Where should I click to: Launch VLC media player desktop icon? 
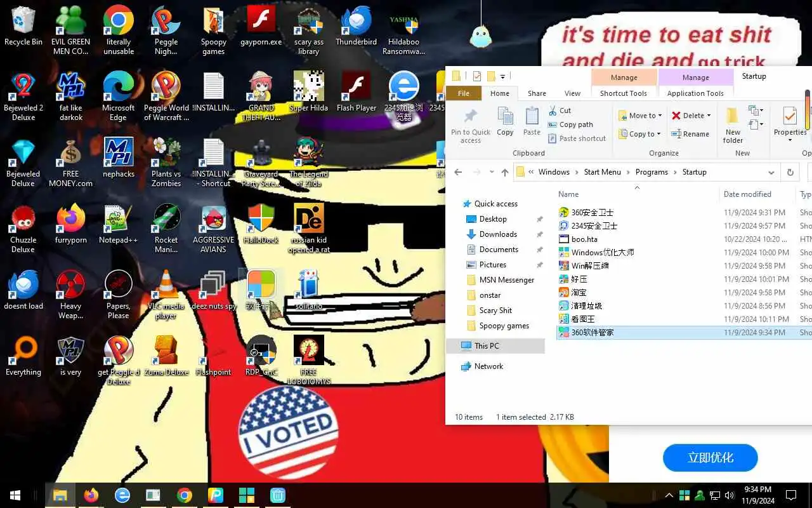pos(166,295)
